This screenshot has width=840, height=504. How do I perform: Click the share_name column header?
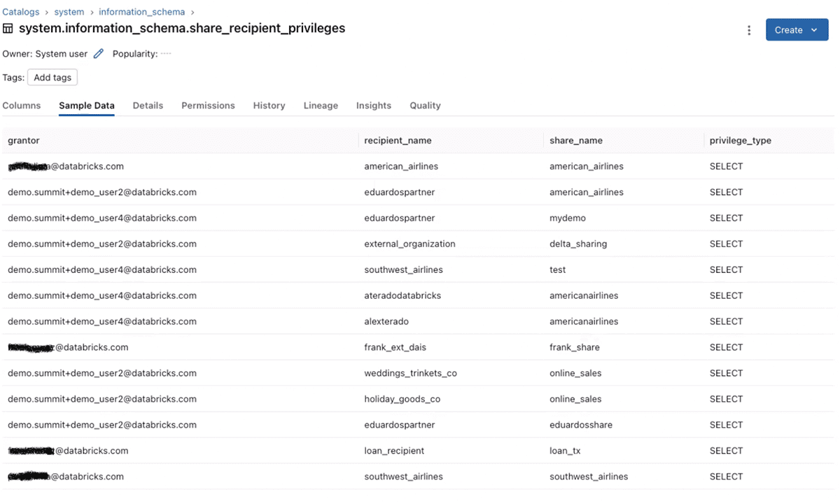[575, 141]
